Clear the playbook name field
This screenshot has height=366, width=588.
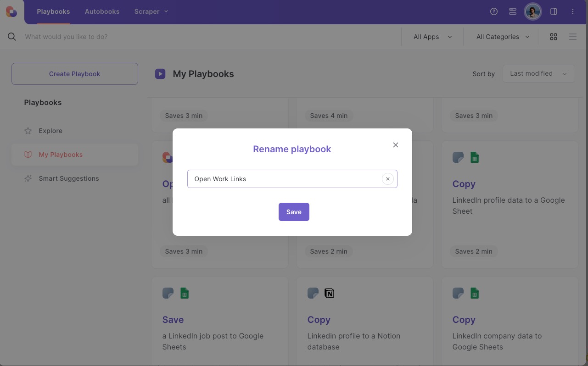pos(388,179)
